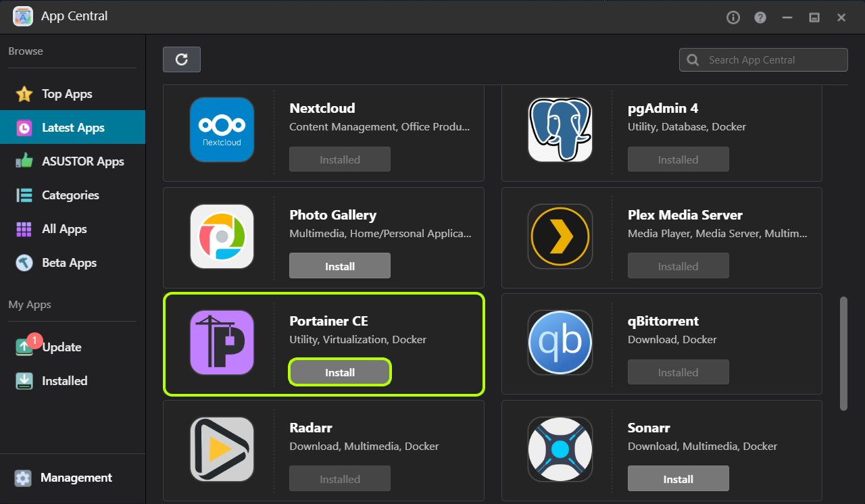Click Installed button under Radarr
865x504 pixels.
point(340,479)
